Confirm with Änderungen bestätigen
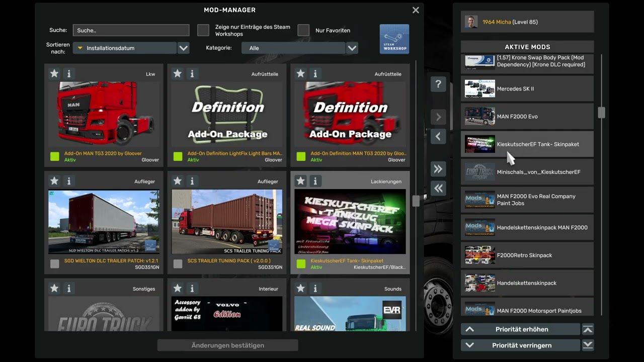The width and height of the screenshot is (644, 362). point(227,345)
